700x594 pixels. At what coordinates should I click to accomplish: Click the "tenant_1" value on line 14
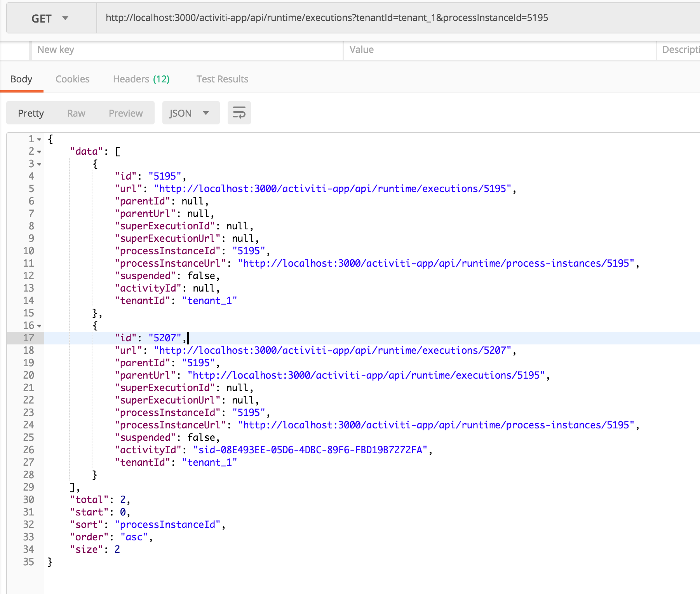pos(209,300)
